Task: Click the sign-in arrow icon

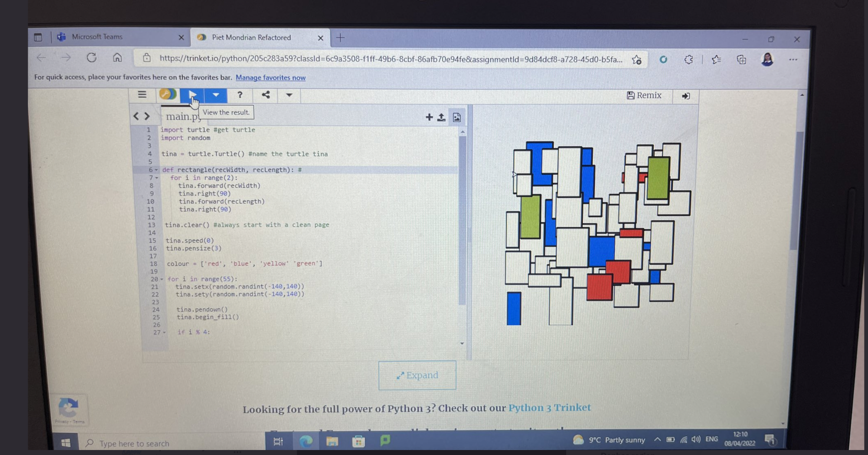Action: point(686,96)
